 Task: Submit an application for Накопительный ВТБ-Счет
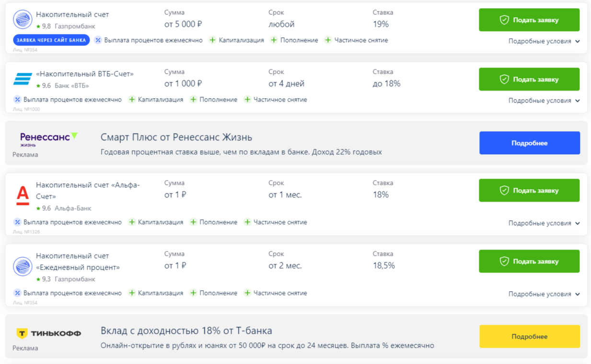pos(529,80)
